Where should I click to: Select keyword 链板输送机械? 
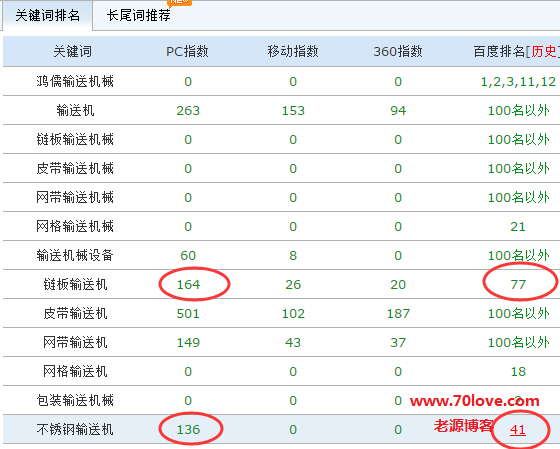(x=75, y=139)
